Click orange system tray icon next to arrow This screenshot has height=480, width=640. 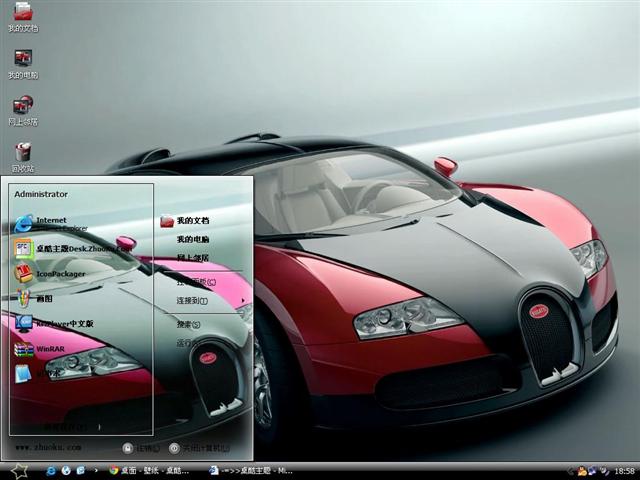pyautogui.click(x=582, y=471)
